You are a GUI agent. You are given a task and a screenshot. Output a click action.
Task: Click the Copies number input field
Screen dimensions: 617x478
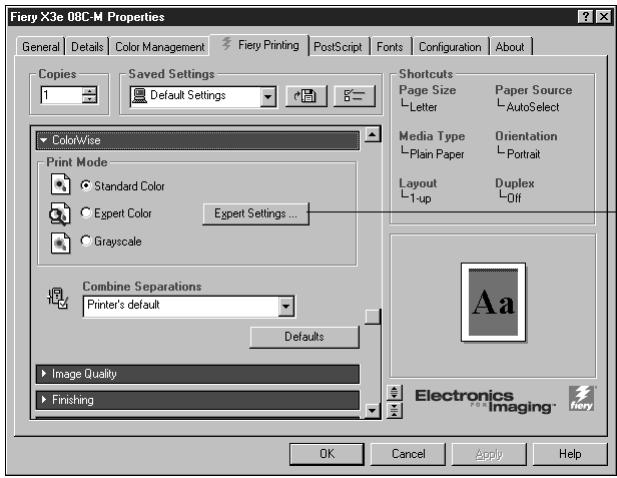[61, 95]
